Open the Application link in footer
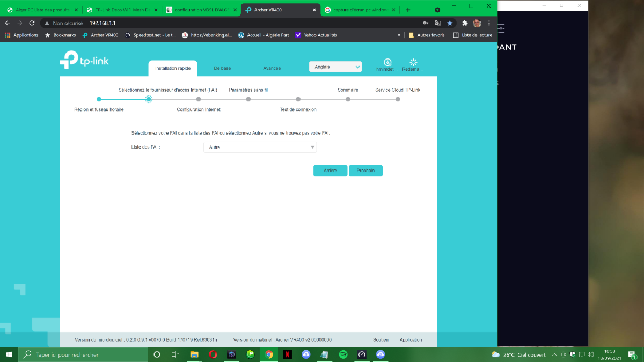The image size is (644, 362). pyautogui.click(x=411, y=339)
